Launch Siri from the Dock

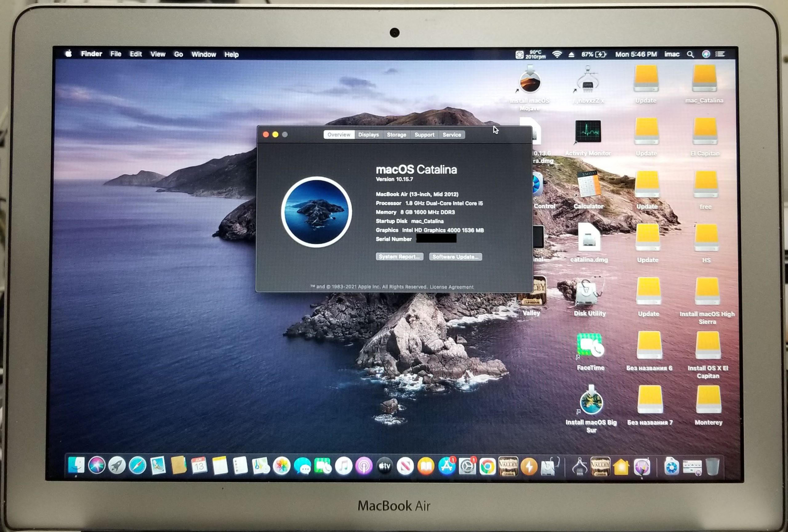coord(97,465)
